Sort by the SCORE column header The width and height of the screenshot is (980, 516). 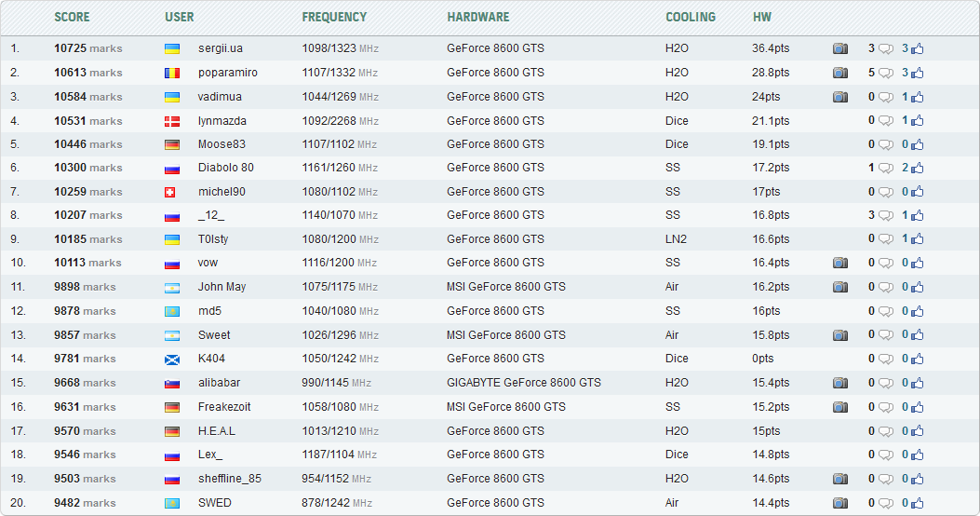[72, 17]
